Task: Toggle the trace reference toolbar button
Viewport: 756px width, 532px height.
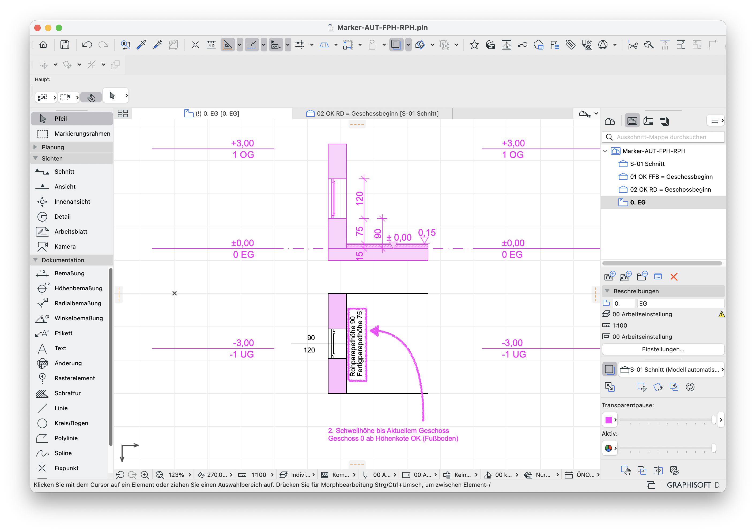Action: coord(396,45)
